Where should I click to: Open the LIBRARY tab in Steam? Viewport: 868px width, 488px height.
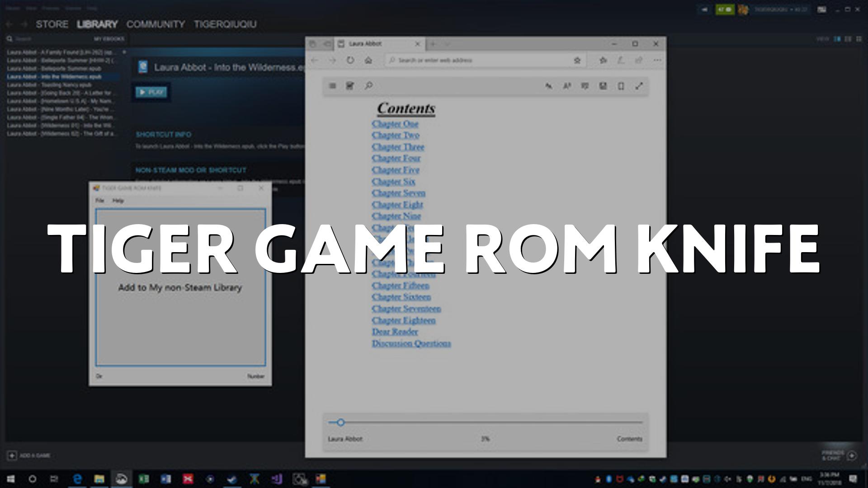coord(97,24)
